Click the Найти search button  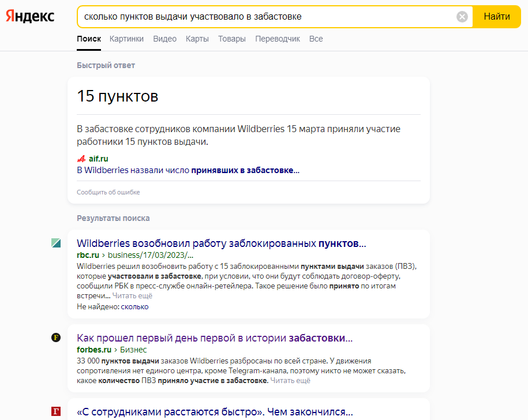tap(497, 17)
